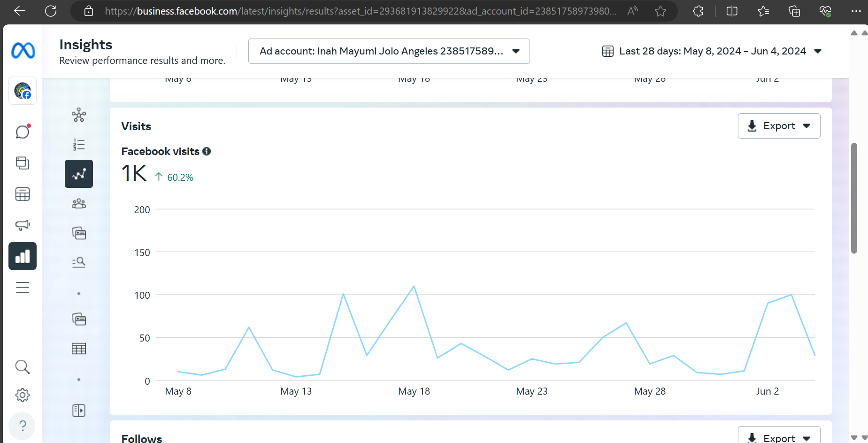Open the Planner calendar grid icon
This screenshot has height=443, width=868.
[x=23, y=194]
